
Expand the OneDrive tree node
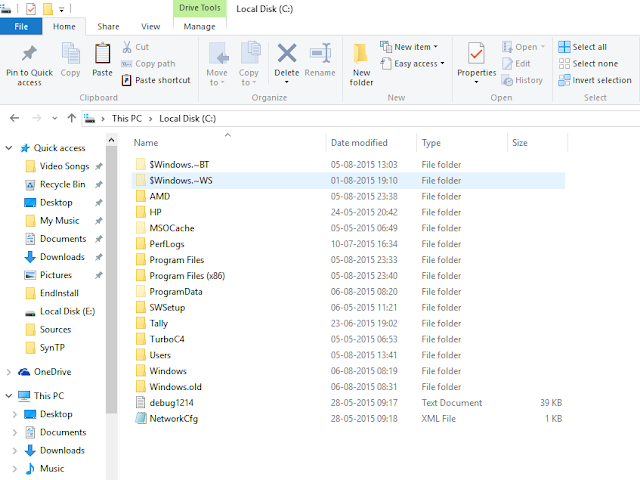click(x=9, y=372)
